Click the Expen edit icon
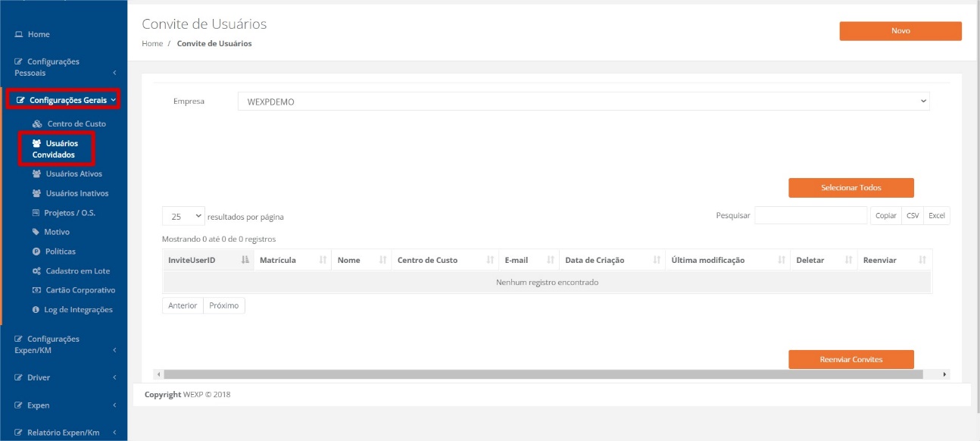980x441 pixels. pos(19,405)
